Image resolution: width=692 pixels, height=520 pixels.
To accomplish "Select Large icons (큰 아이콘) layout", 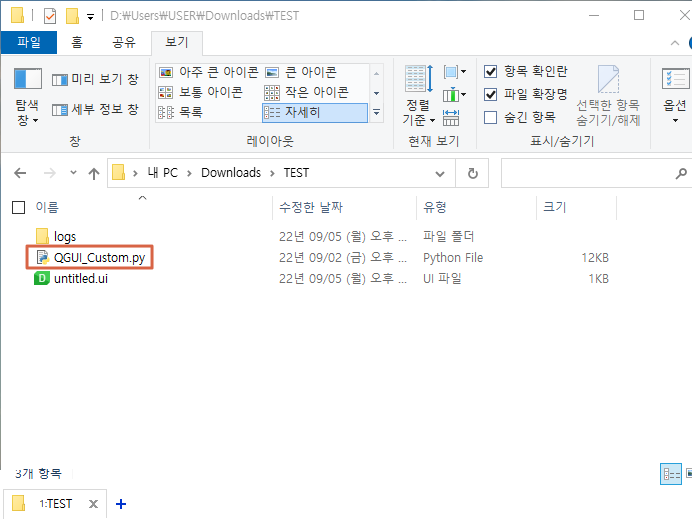I will [301, 72].
